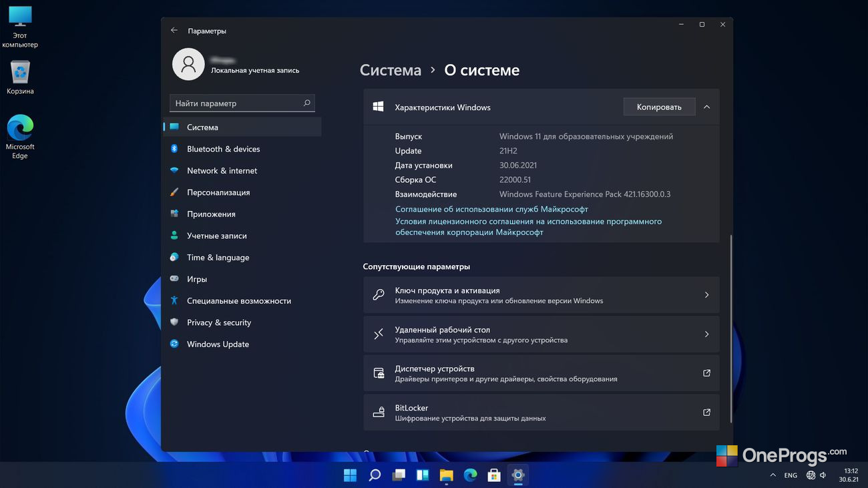Open Соглашение об использовании служб Майкрософт link
Viewport: 868px width, 488px height.
point(491,209)
